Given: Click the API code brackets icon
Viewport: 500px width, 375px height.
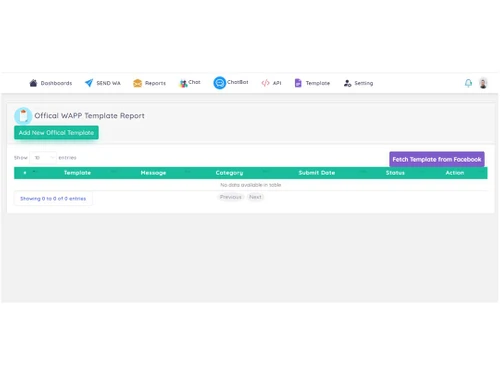Looking at the screenshot, I should coord(265,83).
